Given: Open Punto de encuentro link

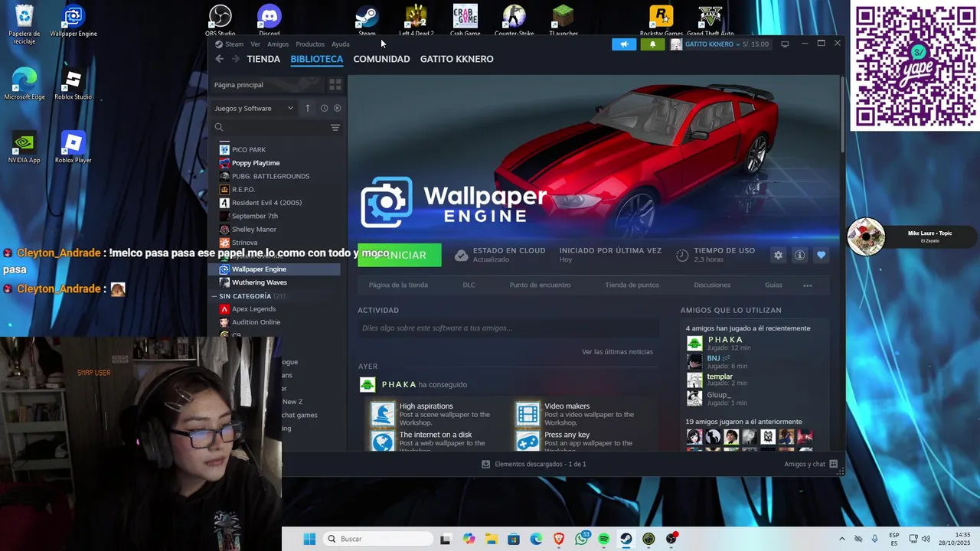Looking at the screenshot, I should 540,285.
